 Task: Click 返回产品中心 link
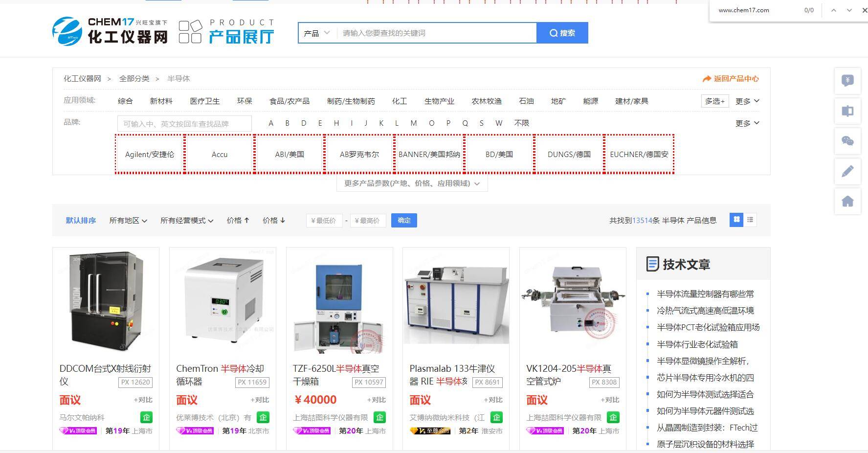coord(731,79)
